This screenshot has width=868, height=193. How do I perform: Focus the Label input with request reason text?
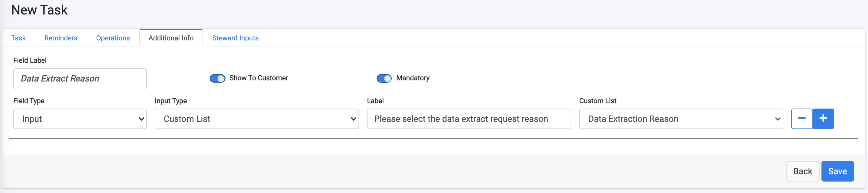[469, 119]
